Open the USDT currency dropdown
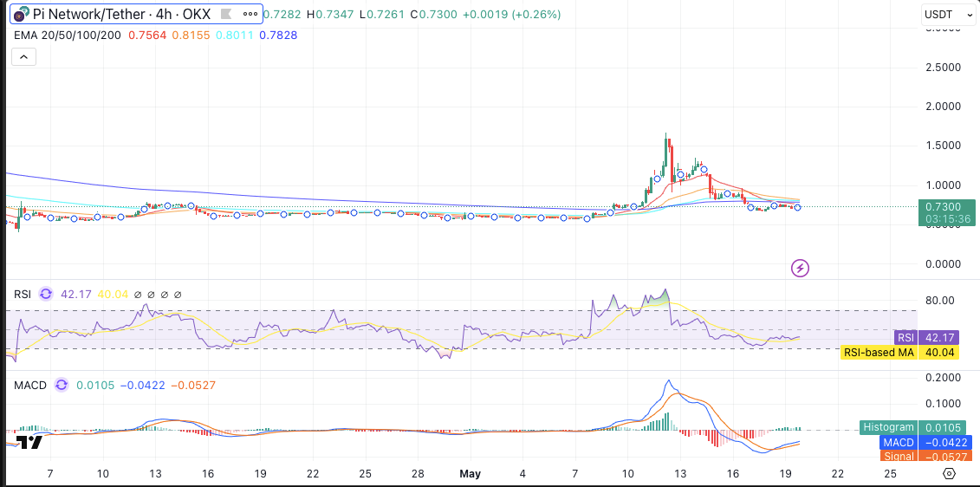 tap(948, 15)
